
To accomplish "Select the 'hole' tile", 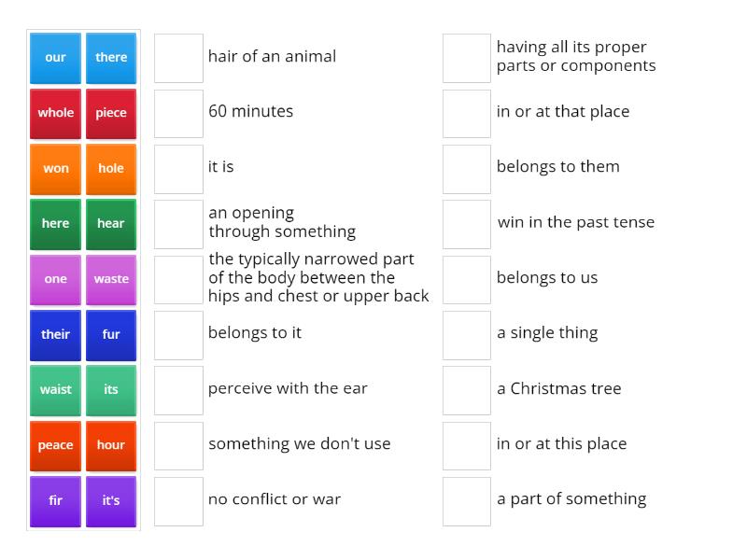I will [x=111, y=168].
